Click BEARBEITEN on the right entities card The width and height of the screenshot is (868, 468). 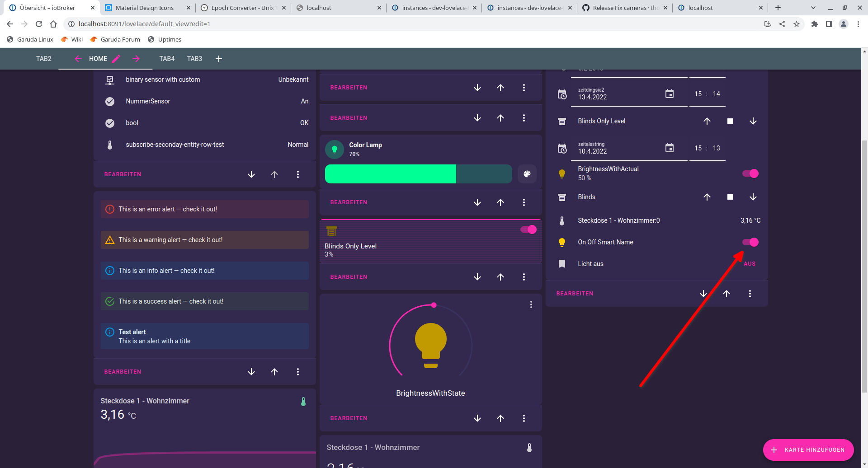click(x=575, y=294)
